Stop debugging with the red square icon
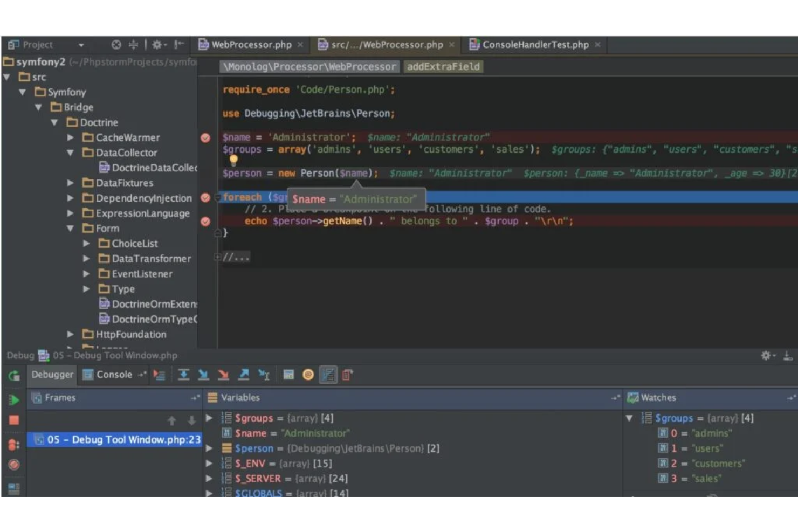798x532 pixels. [x=13, y=420]
